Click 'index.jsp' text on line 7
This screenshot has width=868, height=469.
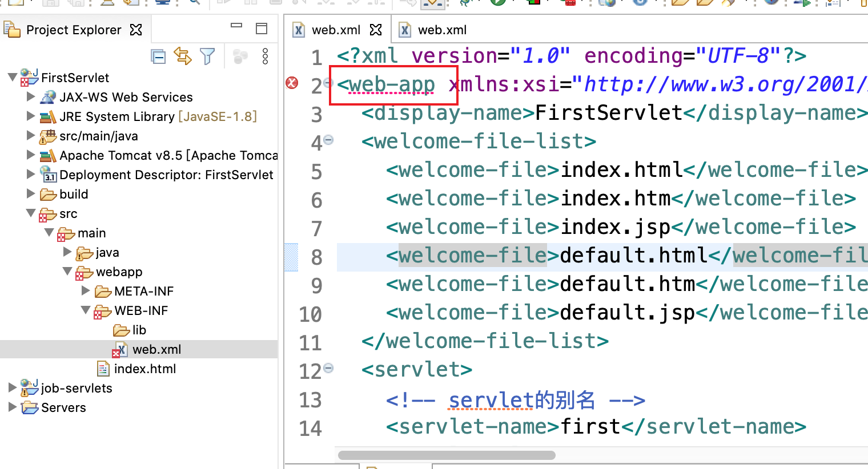(615, 227)
